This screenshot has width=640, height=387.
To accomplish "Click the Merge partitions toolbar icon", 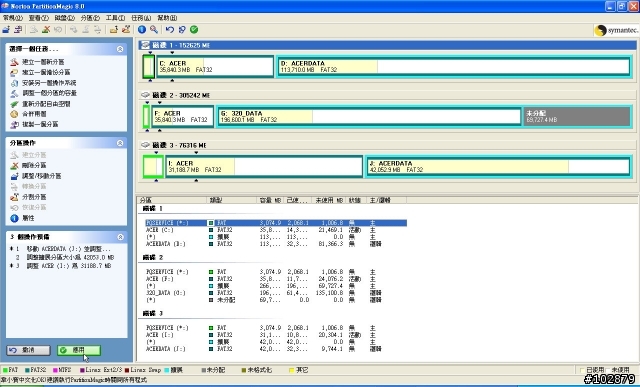I will [114, 29].
